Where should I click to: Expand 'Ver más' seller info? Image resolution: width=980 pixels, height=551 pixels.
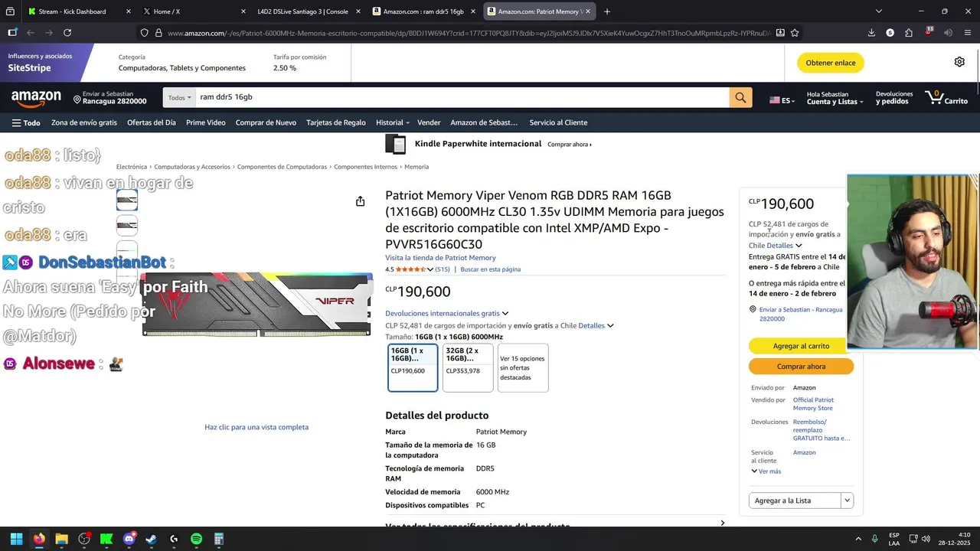[x=766, y=471]
